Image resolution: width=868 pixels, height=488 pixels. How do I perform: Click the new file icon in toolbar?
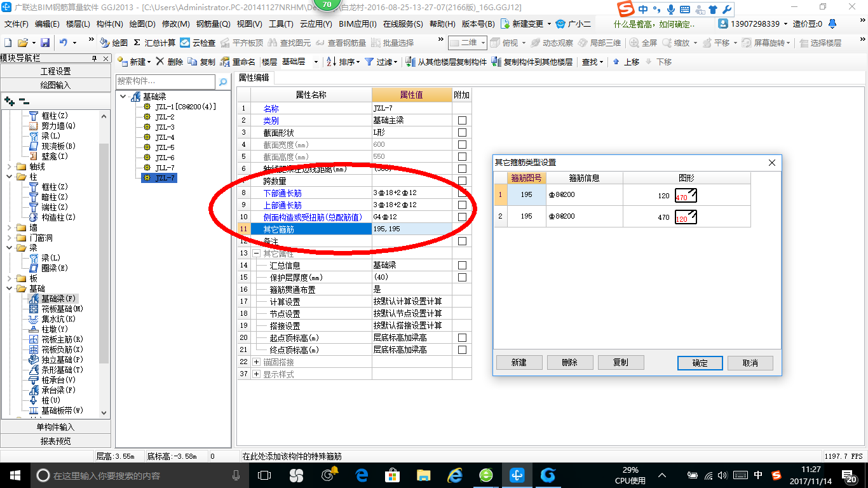[x=8, y=43]
